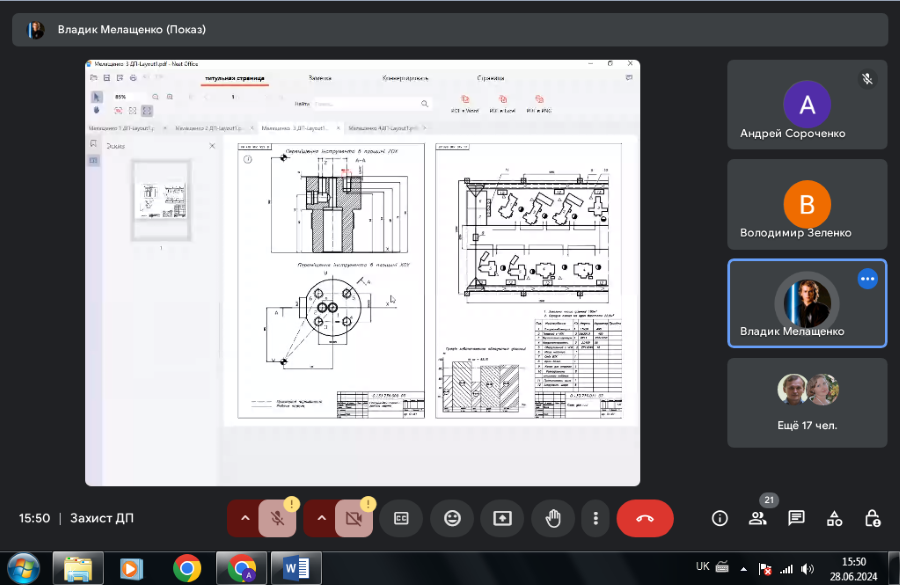Expand video settings arrow beside camera
This screenshot has height=585, width=900.
tap(321, 518)
